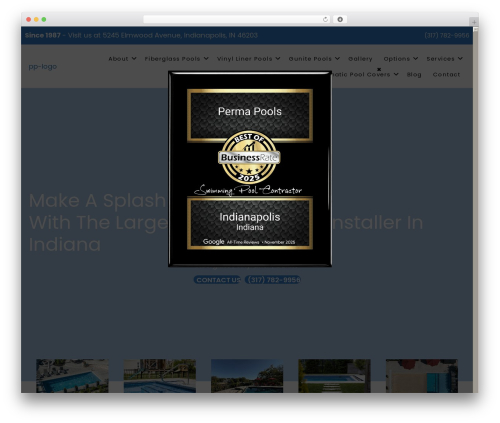Click the green maximize window button
This screenshot has width=500, height=423.
pyautogui.click(x=44, y=19)
